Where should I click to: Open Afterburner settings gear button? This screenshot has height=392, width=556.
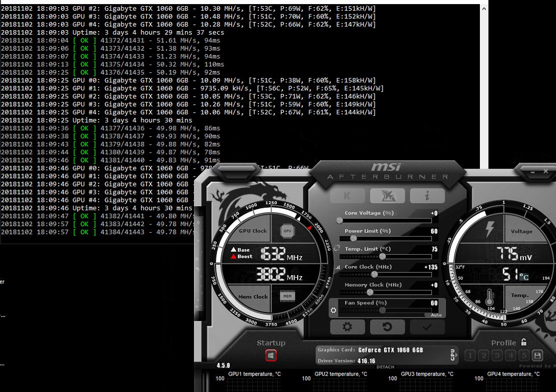pos(348,327)
